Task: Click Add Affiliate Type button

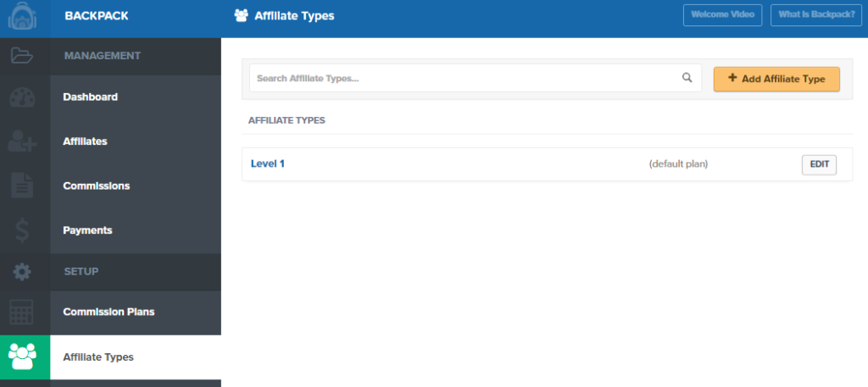Action: pos(776,79)
